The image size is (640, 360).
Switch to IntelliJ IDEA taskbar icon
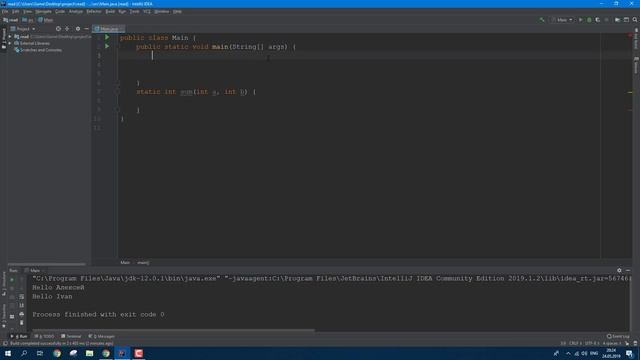coord(122,353)
